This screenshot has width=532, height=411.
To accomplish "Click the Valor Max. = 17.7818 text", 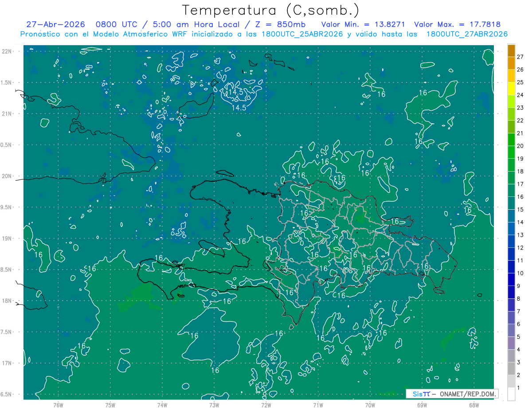I will coord(458,24).
